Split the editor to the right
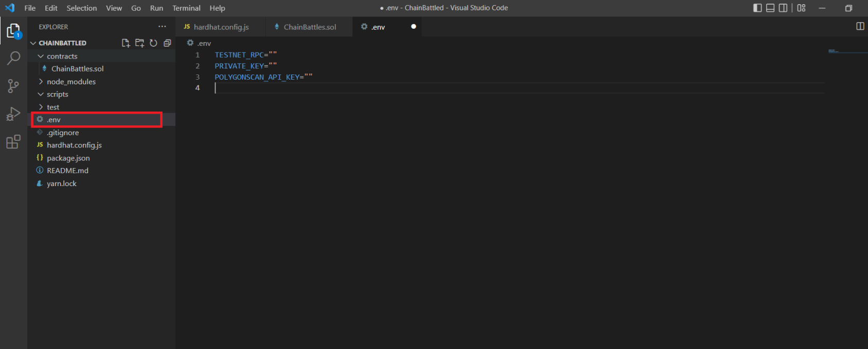 pos(860,26)
